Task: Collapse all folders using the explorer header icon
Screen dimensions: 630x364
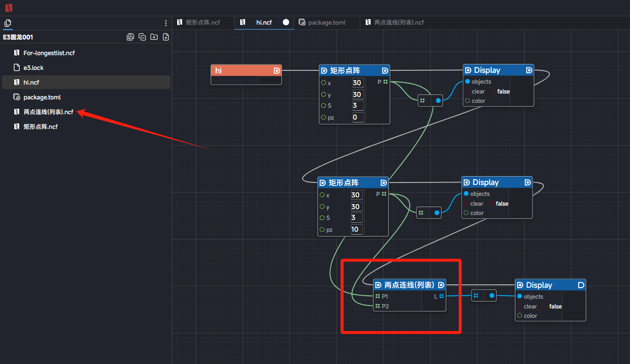Action: [x=142, y=37]
